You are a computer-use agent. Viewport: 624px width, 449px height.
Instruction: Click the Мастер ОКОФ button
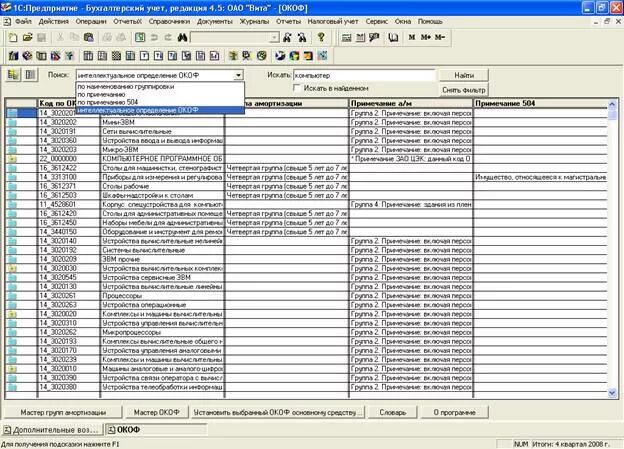(156, 412)
